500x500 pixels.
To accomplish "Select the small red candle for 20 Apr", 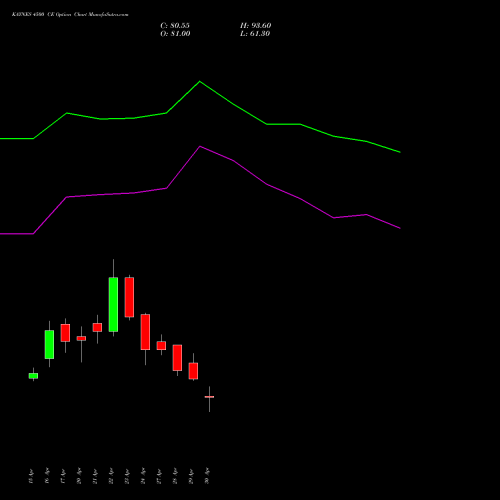I will pos(81,338).
